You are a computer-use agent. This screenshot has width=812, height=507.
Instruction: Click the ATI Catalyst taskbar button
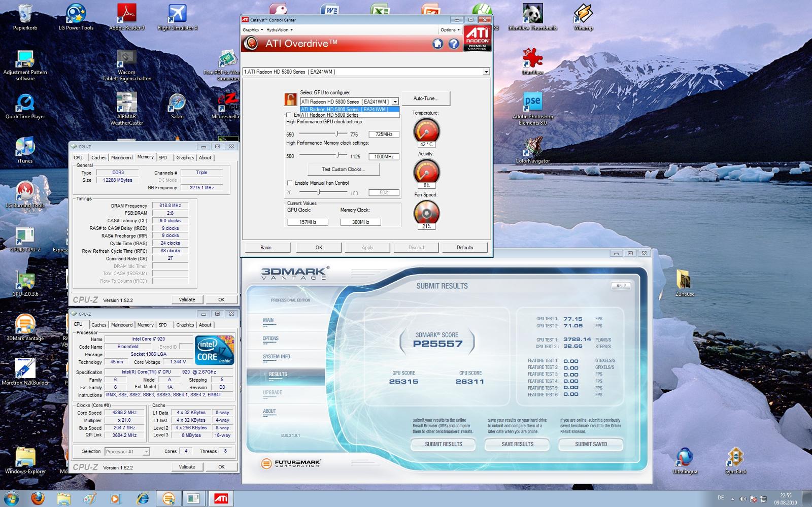(x=221, y=498)
